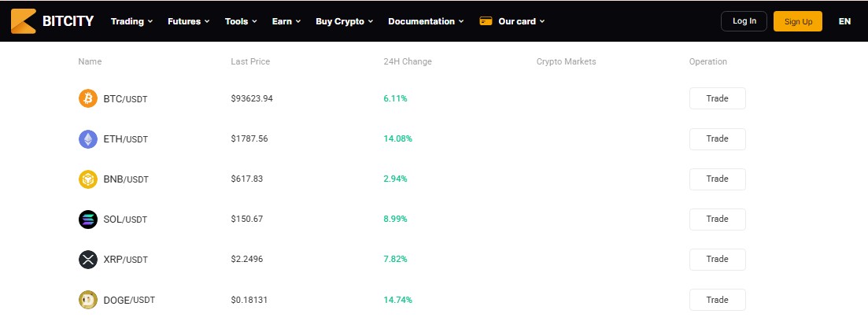This screenshot has height=321, width=868.
Task: Expand the Our card menu
Action: [x=522, y=21]
